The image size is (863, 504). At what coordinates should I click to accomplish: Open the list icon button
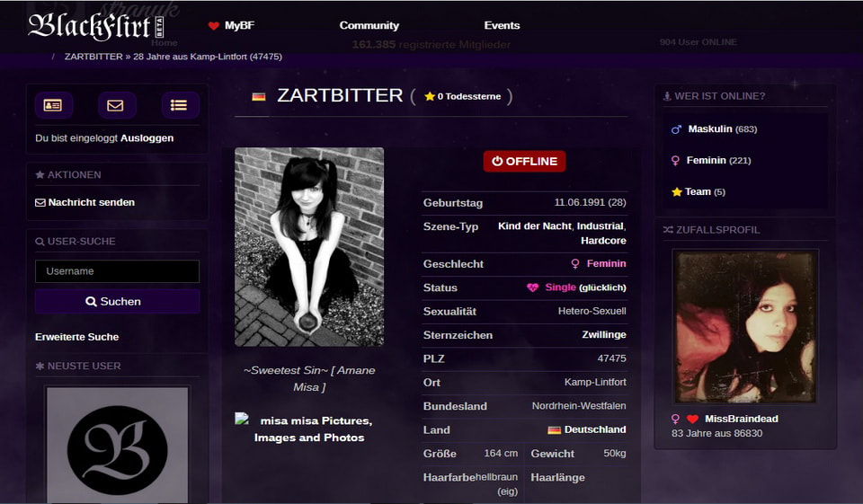179,105
